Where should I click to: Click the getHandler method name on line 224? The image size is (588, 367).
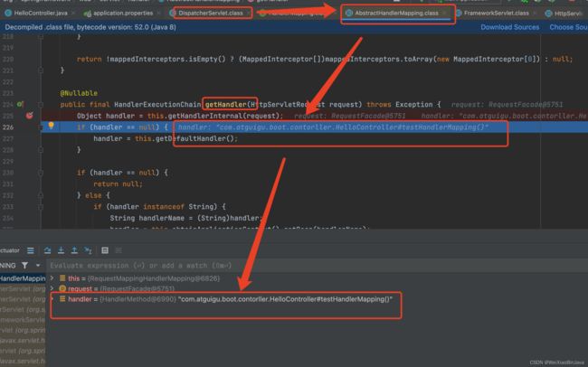point(225,104)
